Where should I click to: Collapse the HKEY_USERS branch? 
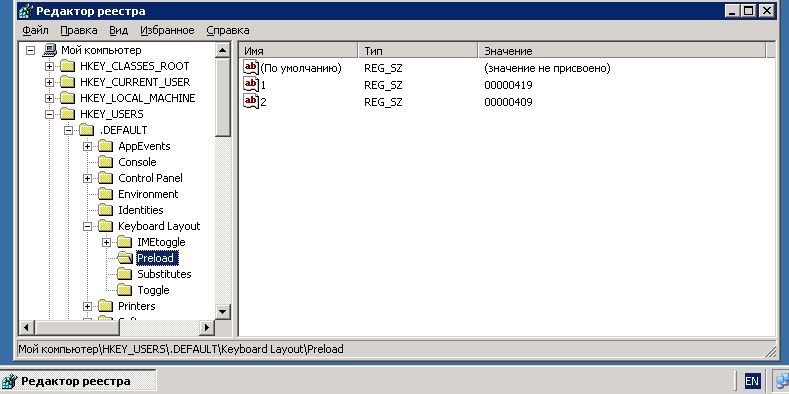49,114
